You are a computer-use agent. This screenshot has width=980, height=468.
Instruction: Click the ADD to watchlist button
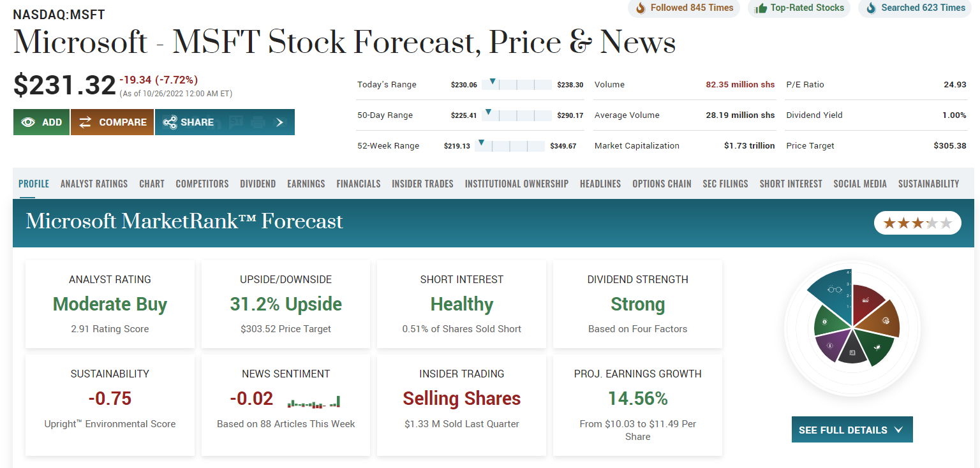[x=41, y=122]
